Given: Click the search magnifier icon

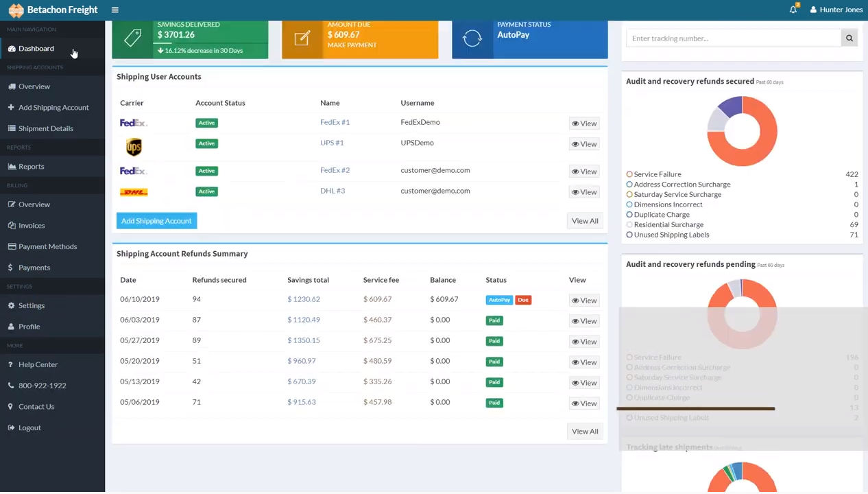Looking at the screenshot, I should 849,38.
